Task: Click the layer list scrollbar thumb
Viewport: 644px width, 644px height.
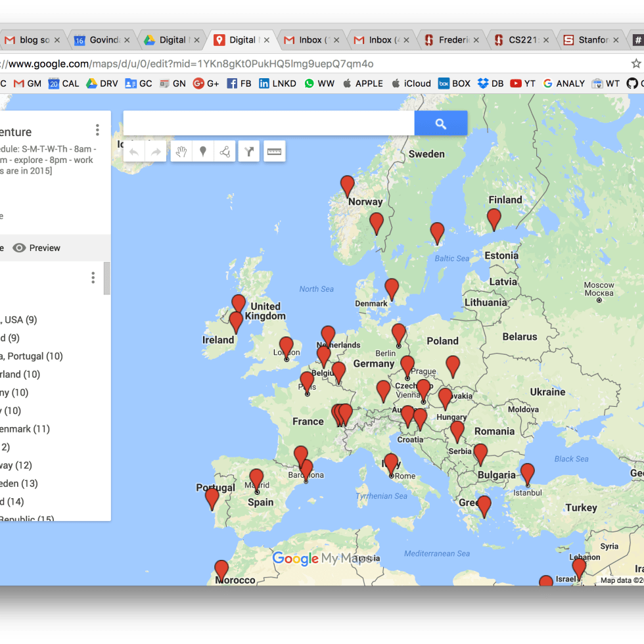Action: [x=107, y=278]
